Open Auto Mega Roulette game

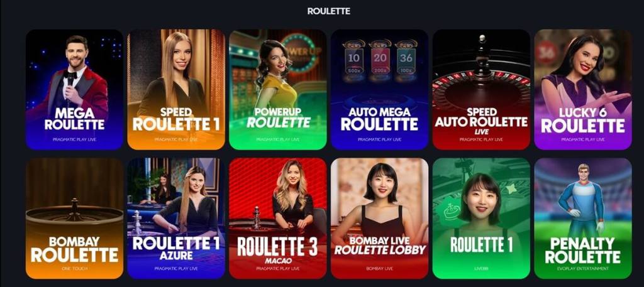tap(379, 89)
